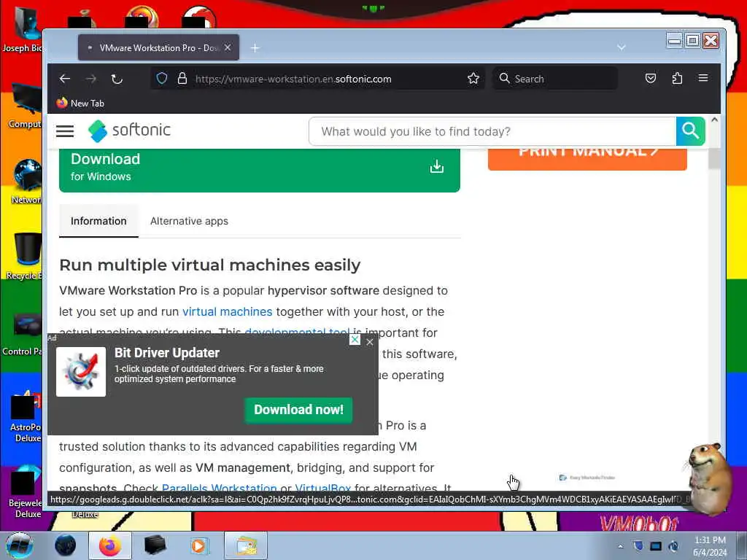Open the Firefox application menu
The image size is (747, 560).
click(x=703, y=78)
